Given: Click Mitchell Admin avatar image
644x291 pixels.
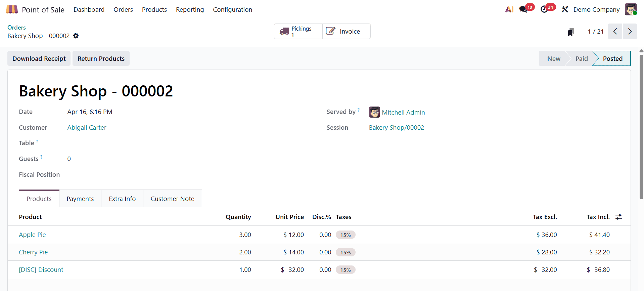Looking at the screenshot, I should pos(374,112).
